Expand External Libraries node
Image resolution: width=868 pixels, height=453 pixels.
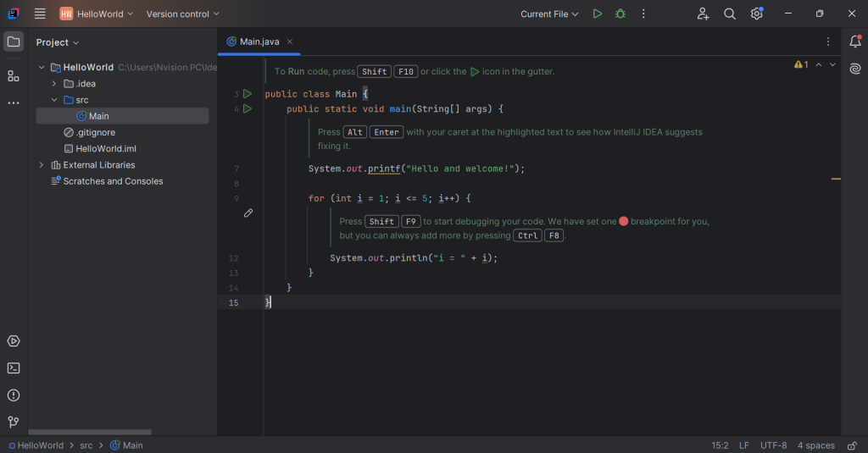[x=42, y=165]
